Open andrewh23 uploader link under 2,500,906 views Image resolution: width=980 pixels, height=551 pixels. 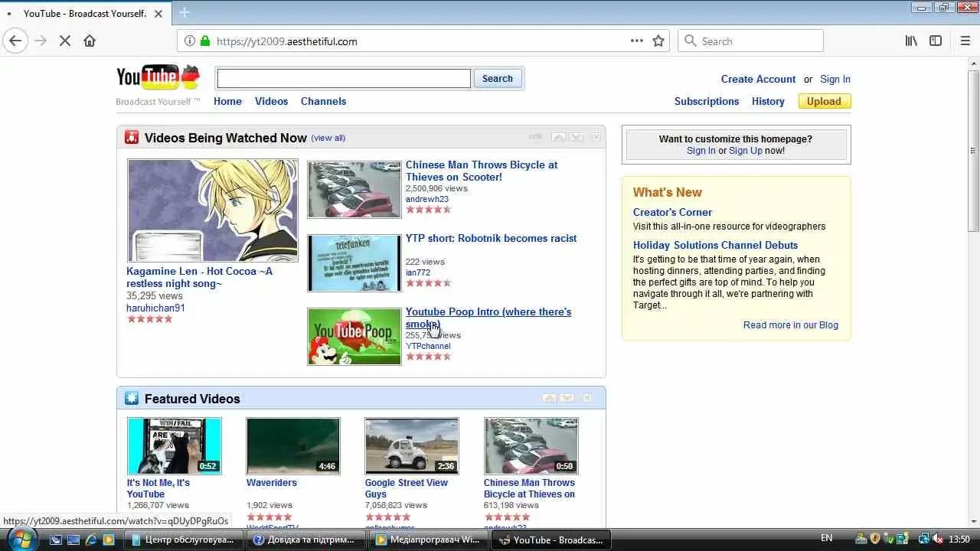(427, 199)
